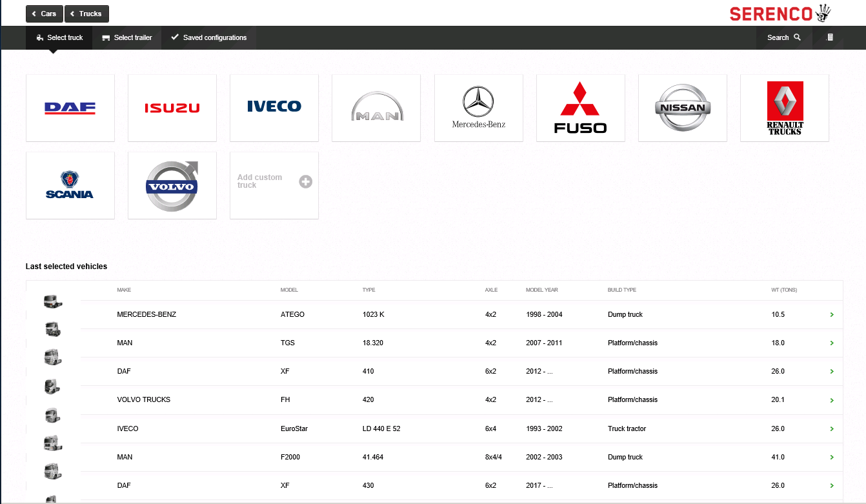Open the DAF XF 410 row green arrow
The width and height of the screenshot is (866, 504).
[832, 372]
